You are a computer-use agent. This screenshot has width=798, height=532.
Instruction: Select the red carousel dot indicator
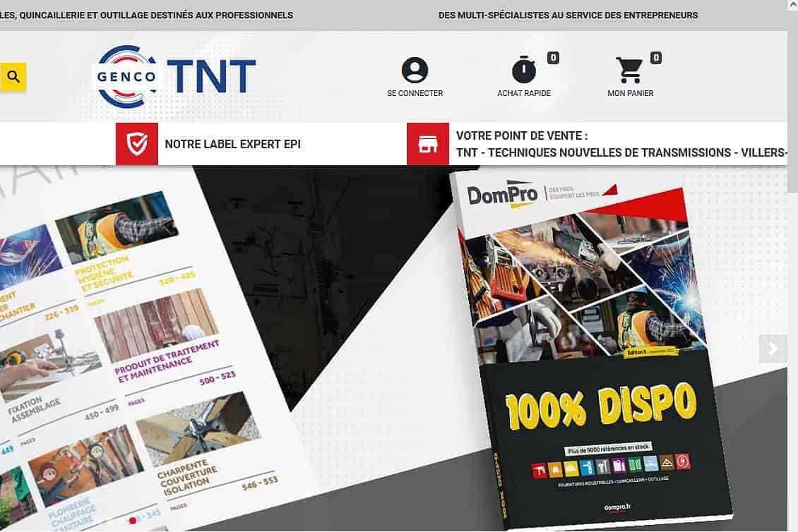[x=131, y=521]
